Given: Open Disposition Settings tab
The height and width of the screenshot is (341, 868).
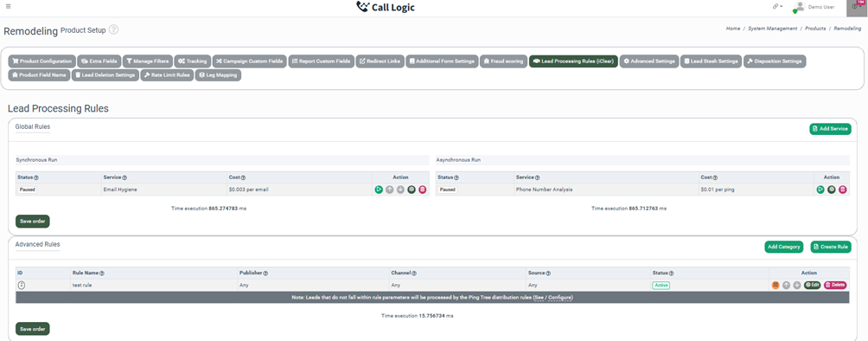Looking at the screenshot, I should click(775, 61).
